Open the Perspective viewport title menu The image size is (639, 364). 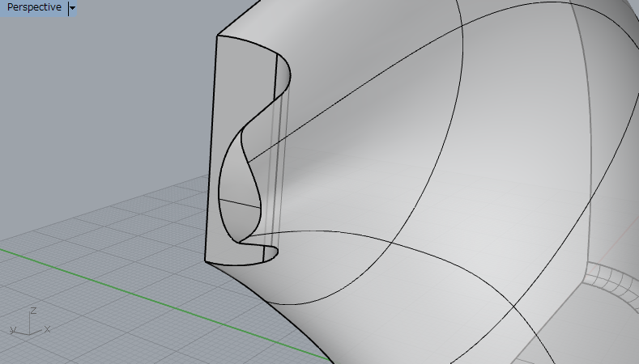(x=34, y=7)
